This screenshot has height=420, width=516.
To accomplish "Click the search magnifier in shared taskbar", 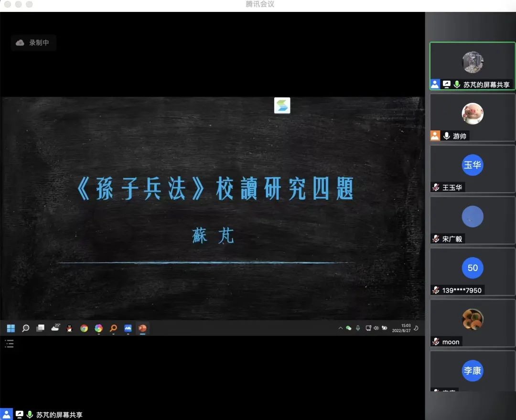I will tap(26, 328).
